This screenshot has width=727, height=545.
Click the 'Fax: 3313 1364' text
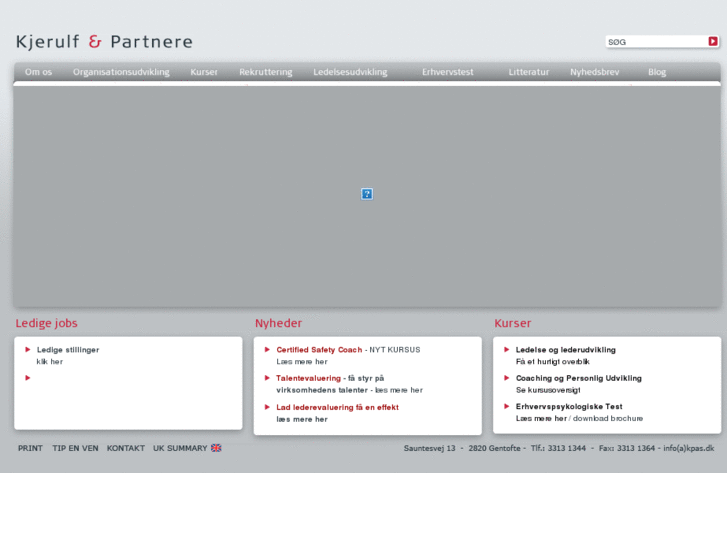[x=627, y=448]
